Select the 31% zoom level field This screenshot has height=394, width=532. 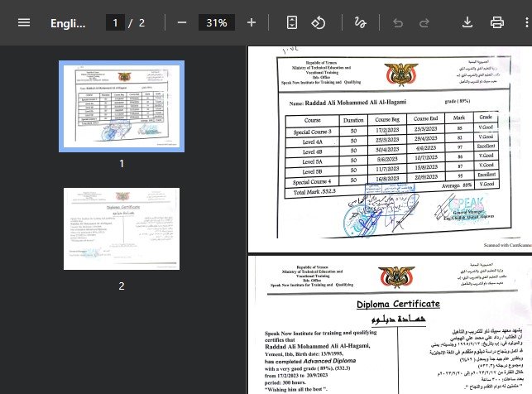click(x=217, y=22)
